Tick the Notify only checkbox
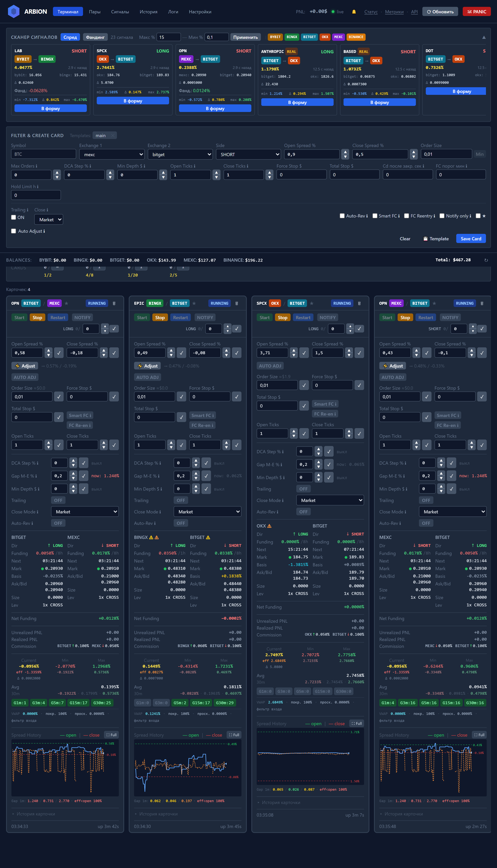The image size is (497, 868). coord(442,216)
